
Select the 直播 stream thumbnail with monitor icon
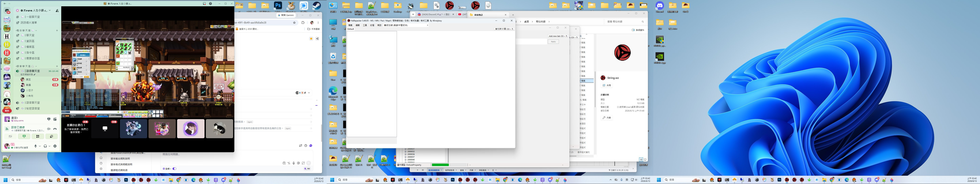coord(105,128)
